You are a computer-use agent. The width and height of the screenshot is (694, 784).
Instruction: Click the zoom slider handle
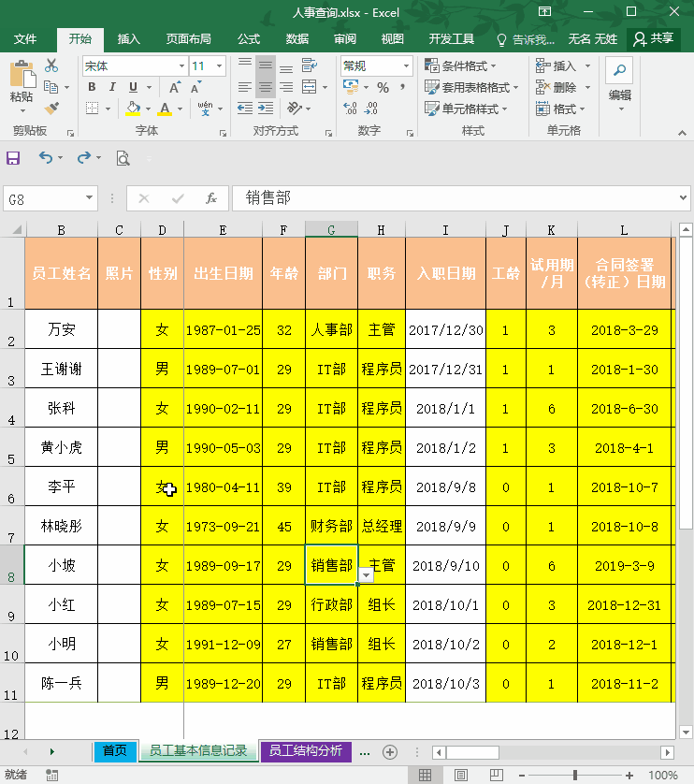(x=575, y=775)
